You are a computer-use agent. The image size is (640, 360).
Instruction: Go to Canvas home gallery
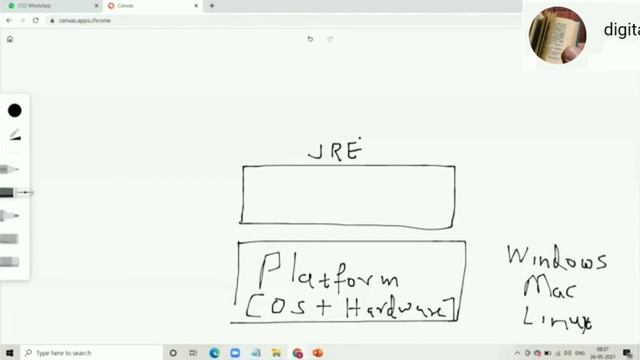[10, 39]
